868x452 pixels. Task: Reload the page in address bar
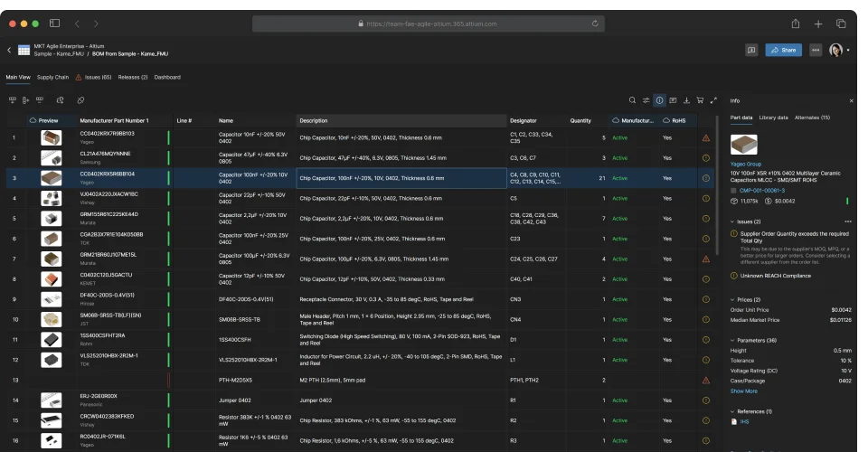595,24
